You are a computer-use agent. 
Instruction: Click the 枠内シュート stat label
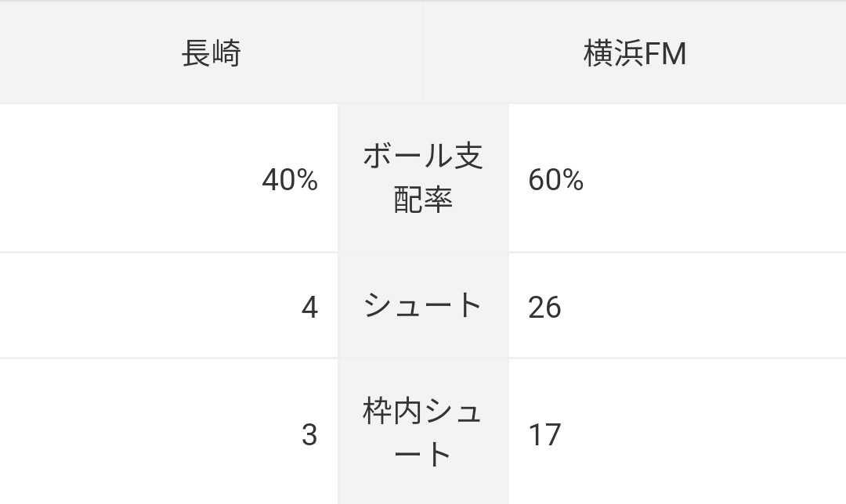tap(423, 433)
